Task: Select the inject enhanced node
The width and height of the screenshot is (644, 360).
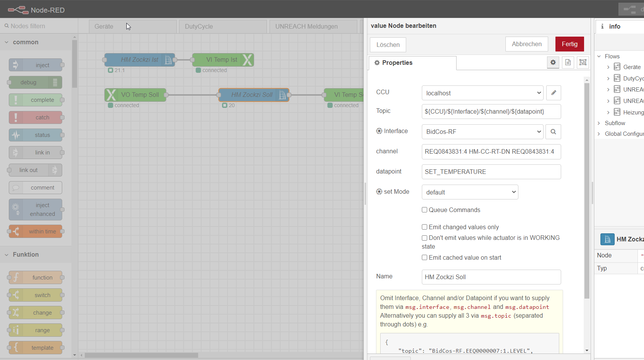Action: pos(36,209)
